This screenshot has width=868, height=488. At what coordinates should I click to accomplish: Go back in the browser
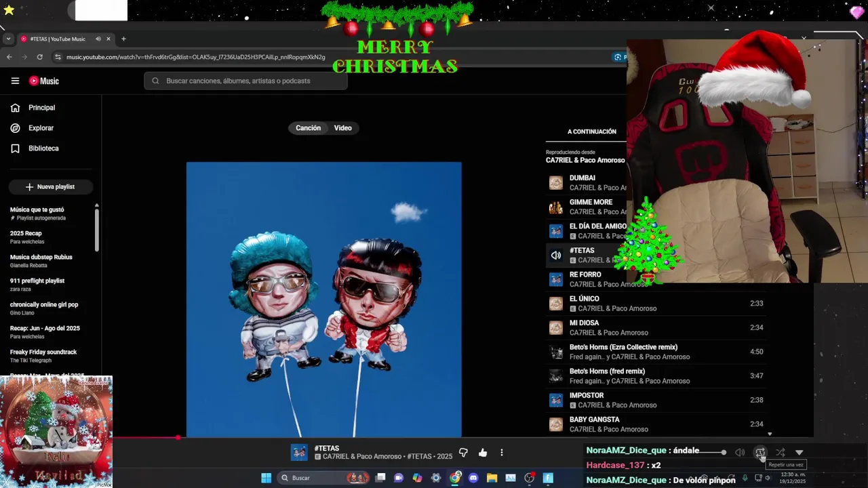click(9, 57)
